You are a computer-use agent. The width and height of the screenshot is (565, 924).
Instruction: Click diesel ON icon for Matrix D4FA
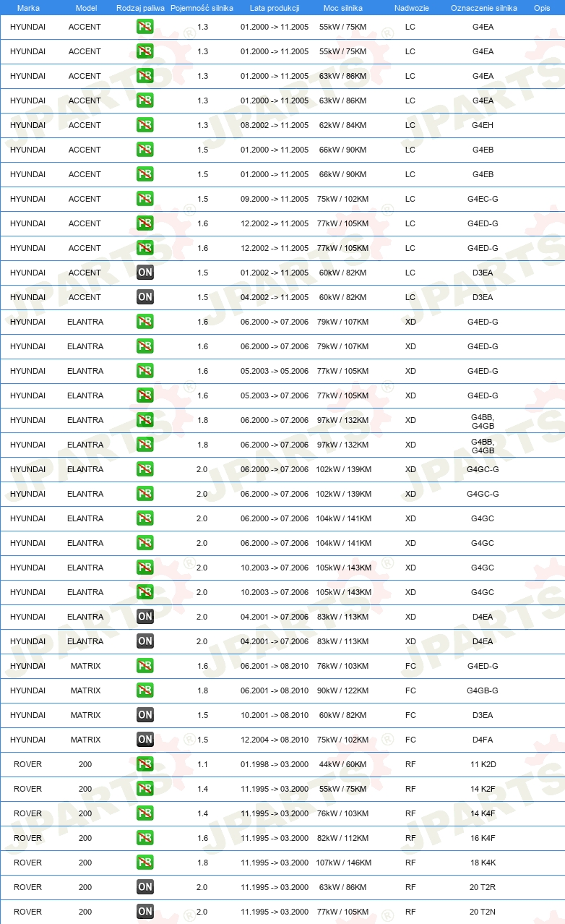tap(145, 740)
